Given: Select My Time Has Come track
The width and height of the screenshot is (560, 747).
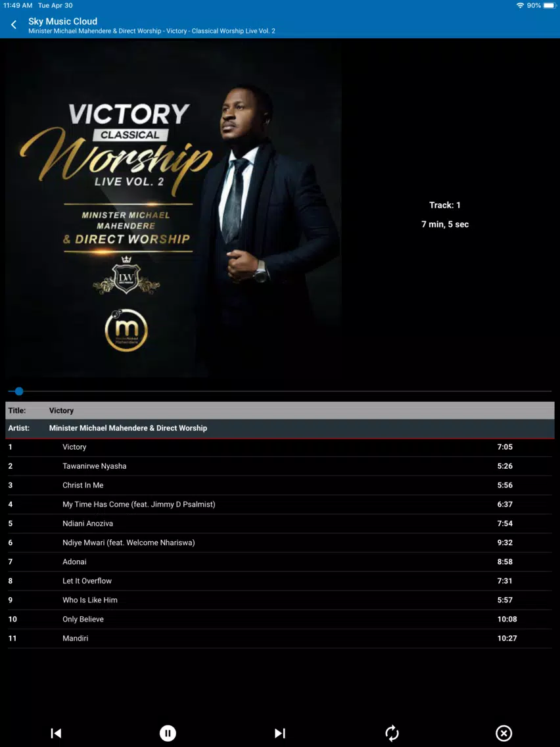Looking at the screenshot, I should coord(280,504).
